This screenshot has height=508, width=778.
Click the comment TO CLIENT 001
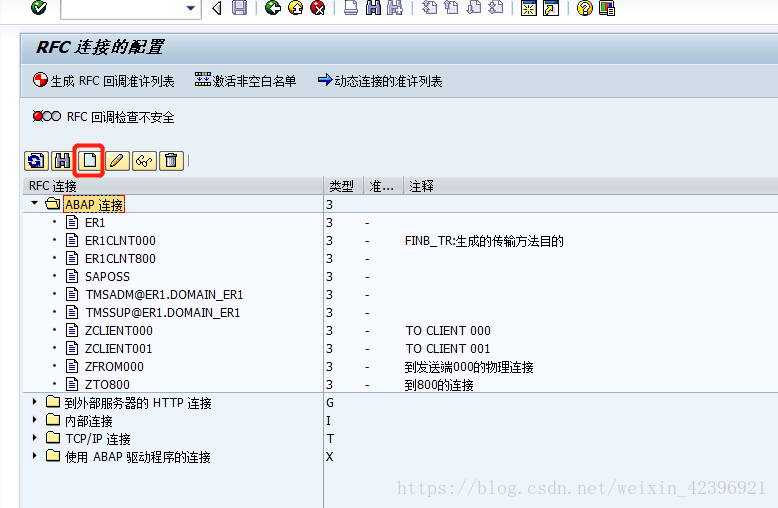(448, 348)
